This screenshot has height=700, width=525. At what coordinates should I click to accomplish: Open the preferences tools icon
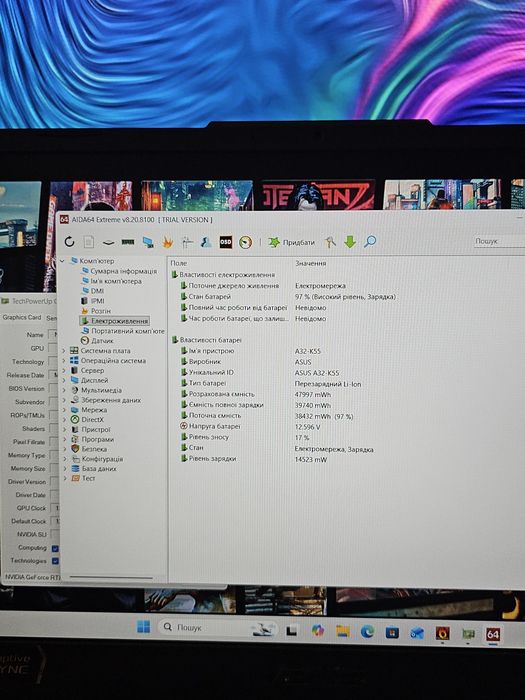click(x=330, y=242)
